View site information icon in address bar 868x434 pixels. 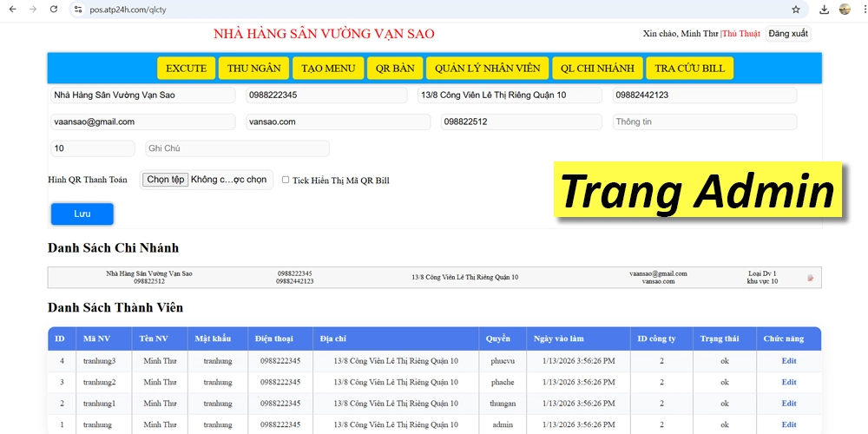[78, 10]
